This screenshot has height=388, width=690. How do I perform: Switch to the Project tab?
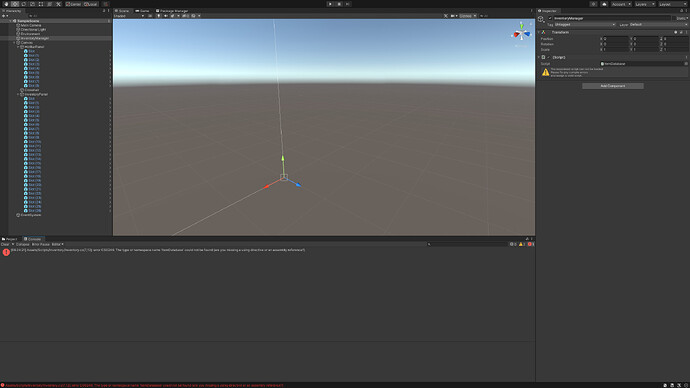[10, 239]
